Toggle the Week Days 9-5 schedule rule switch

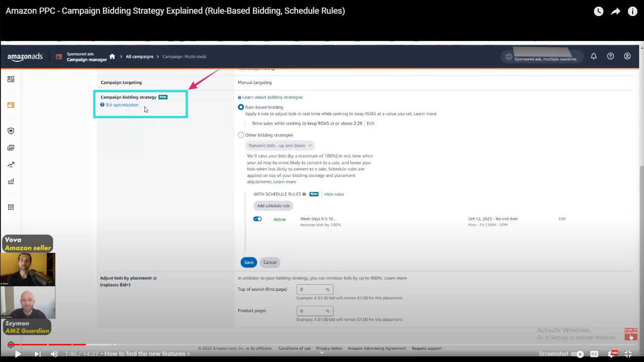[258, 219]
